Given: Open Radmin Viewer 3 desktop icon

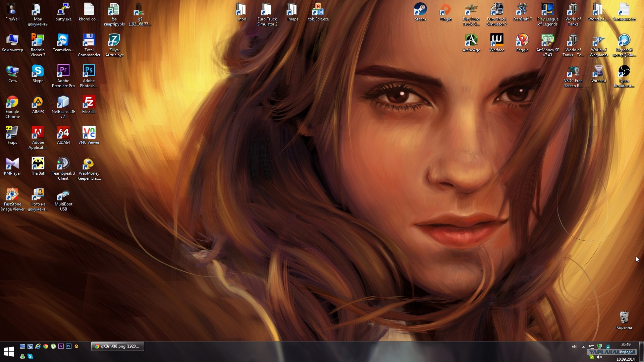Looking at the screenshot, I should click(x=38, y=45).
